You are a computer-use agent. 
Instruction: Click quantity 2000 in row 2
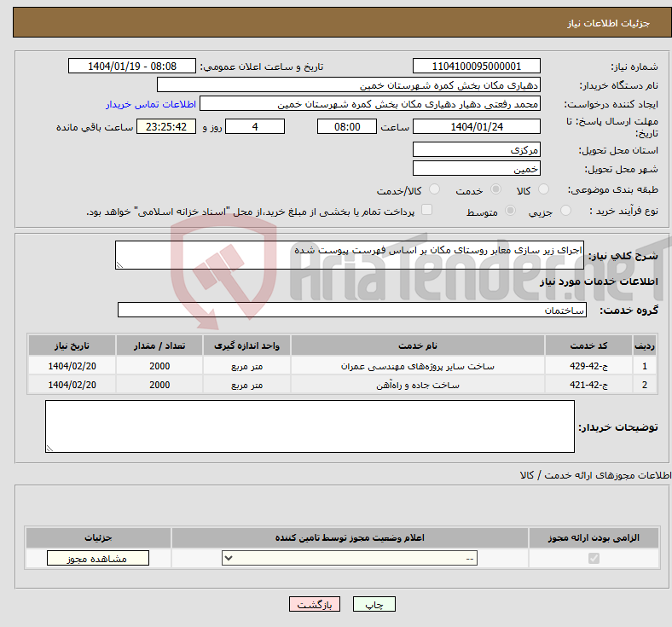(159, 385)
